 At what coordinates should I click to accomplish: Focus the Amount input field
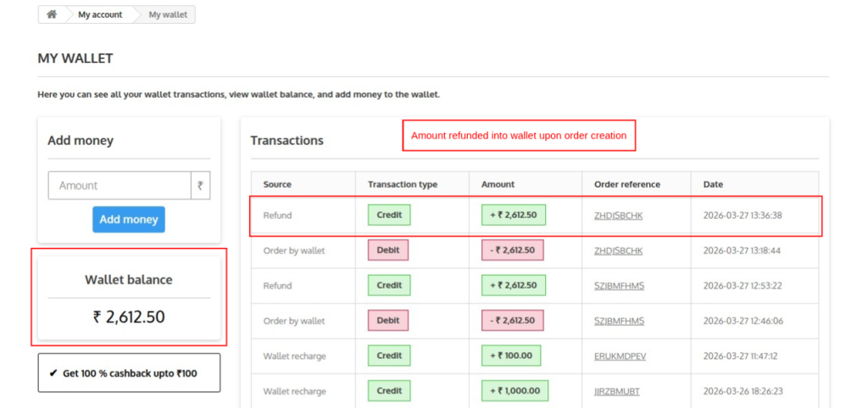(120, 185)
